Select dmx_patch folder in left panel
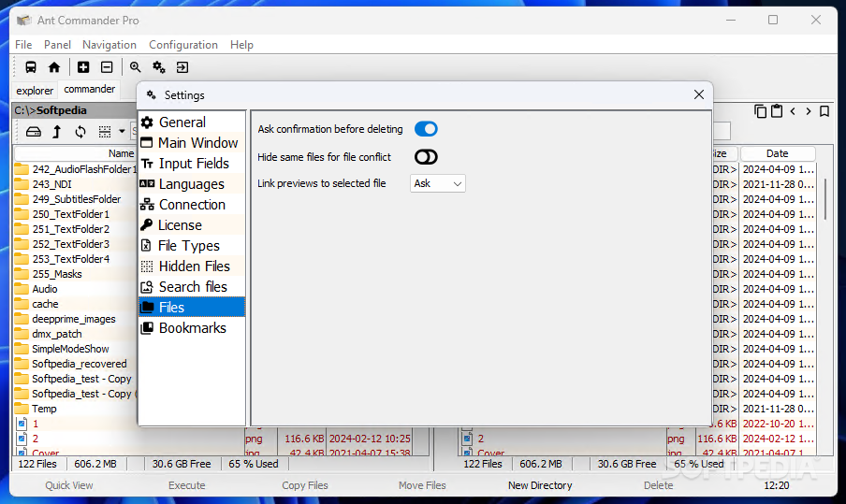The image size is (846, 504). click(x=57, y=334)
